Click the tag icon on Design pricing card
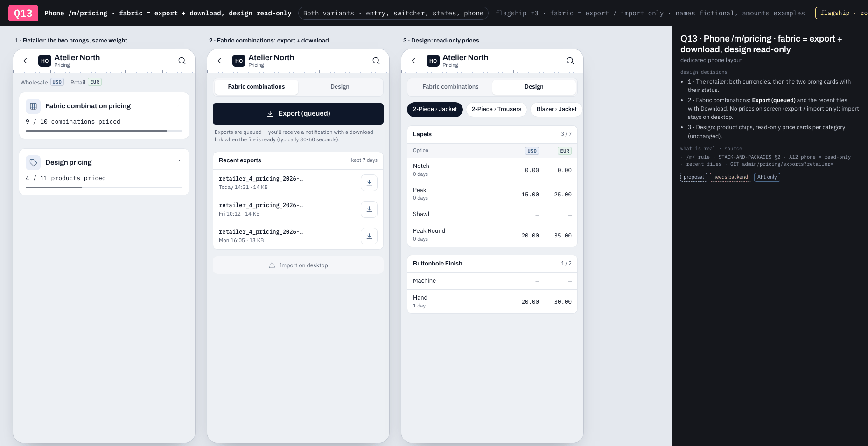The width and height of the screenshot is (868, 446). 33,162
